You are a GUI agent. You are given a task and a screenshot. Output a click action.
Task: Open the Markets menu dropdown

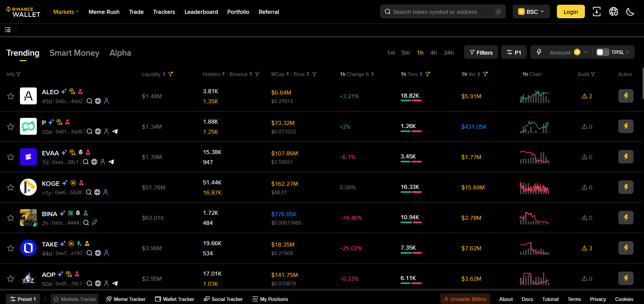[66, 11]
